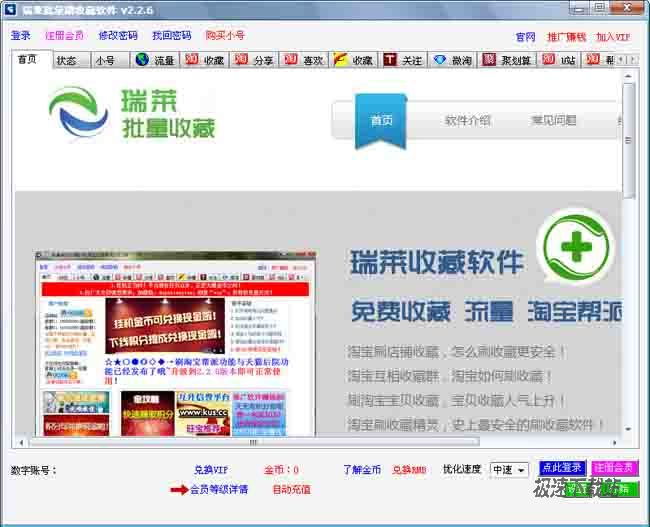Click the 瑞莱 swirl logo on the page
The width and height of the screenshot is (650, 527).
click(x=78, y=111)
